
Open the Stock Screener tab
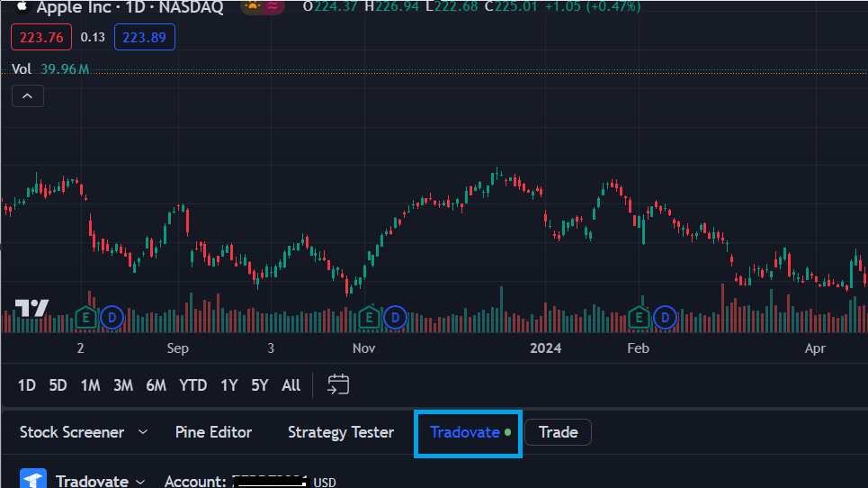[72, 432]
